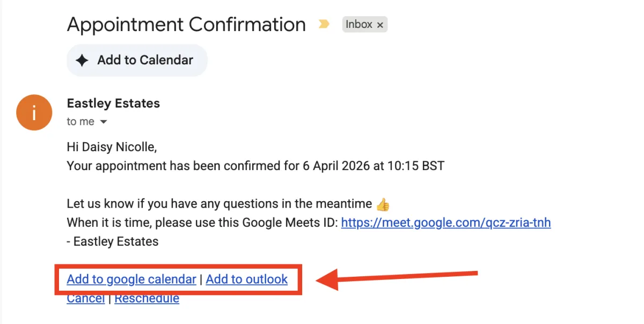Click the red arrow annotation
Screen dimensions: 644x324
[397, 278]
